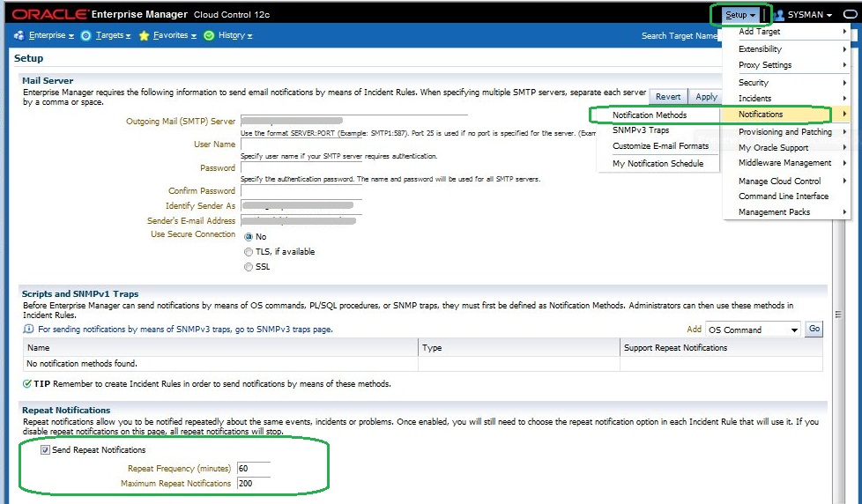Open the SYSMAN user dropdown

810,15
